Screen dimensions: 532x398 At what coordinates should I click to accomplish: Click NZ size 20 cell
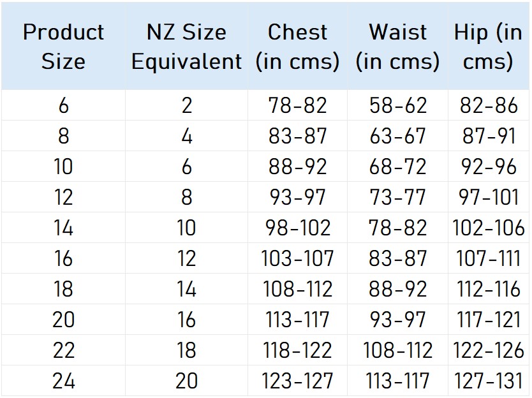coord(187,381)
